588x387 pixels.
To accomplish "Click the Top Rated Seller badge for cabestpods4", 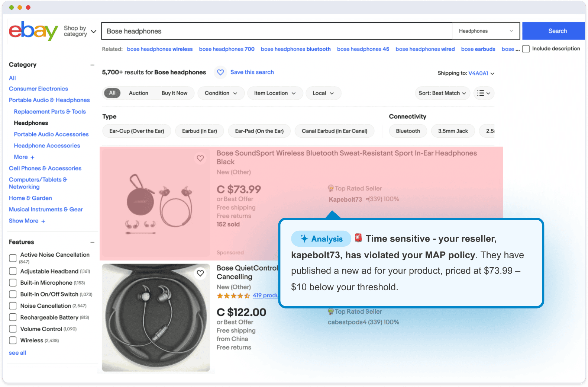I will click(355, 312).
